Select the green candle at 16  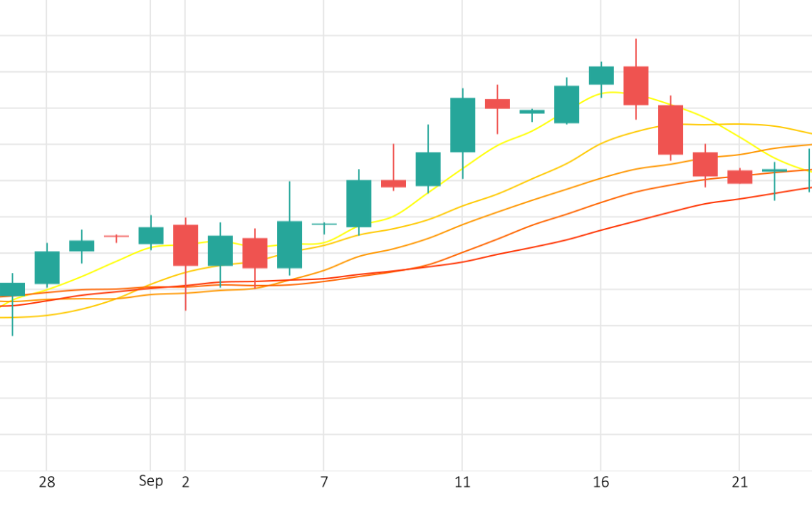pyautogui.click(x=601, y=75)
